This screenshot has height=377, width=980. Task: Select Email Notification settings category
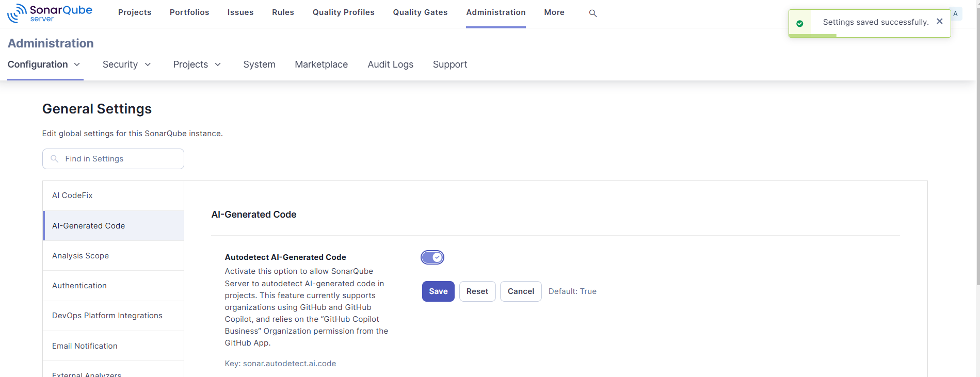113,346
